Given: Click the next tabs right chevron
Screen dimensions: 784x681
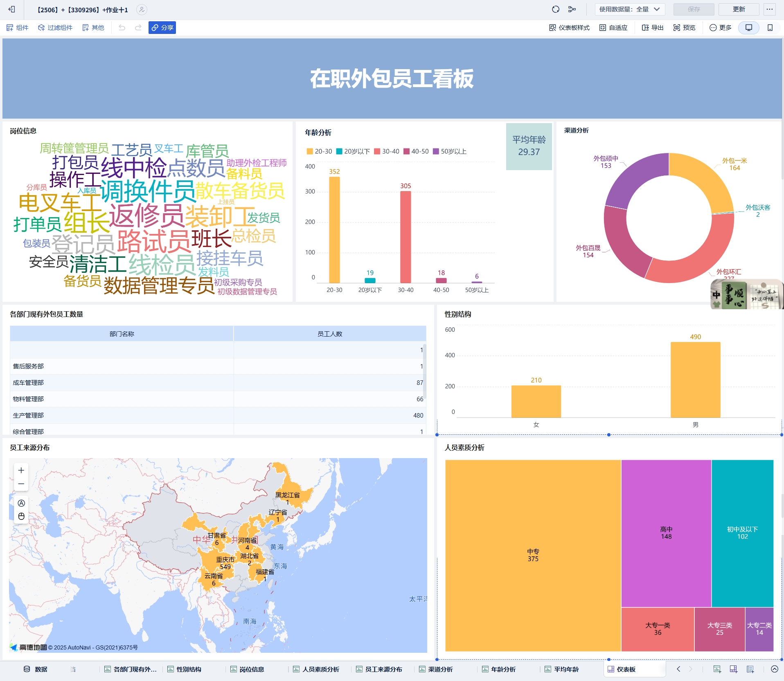Looking at the screenshot, I should 691,669.
